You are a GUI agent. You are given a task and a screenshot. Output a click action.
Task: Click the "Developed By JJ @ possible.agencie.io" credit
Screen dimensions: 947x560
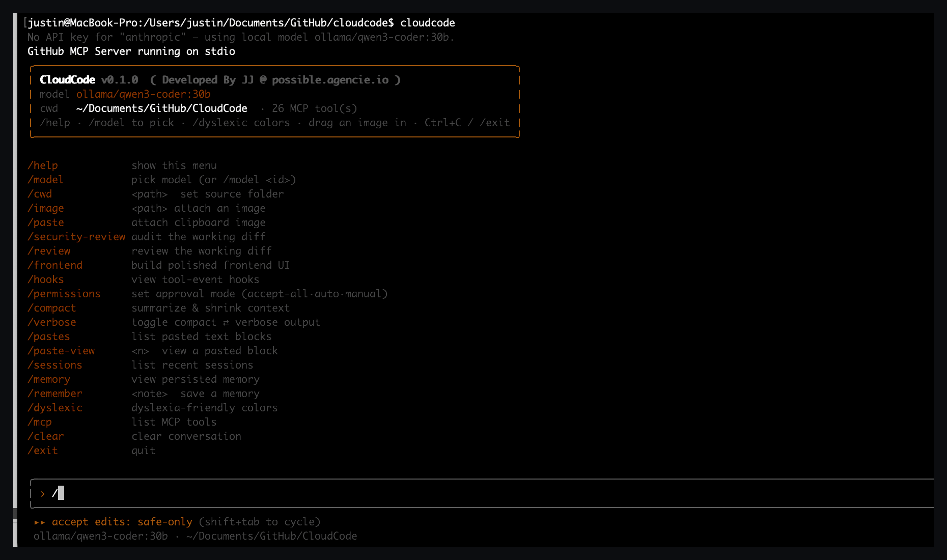275,80
